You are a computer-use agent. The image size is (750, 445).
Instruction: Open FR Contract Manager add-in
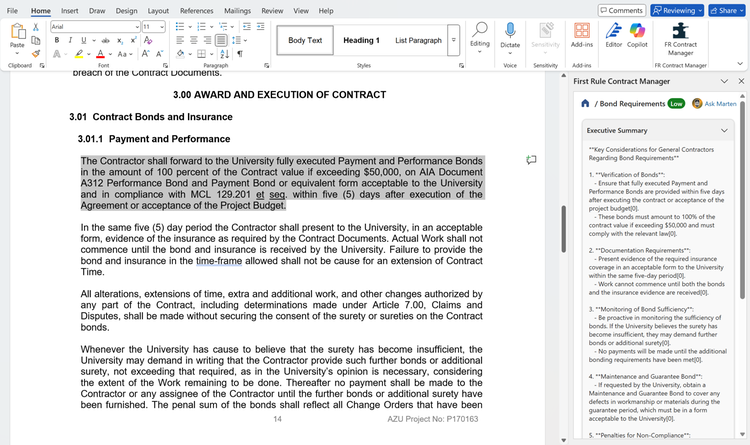point(680,39)
